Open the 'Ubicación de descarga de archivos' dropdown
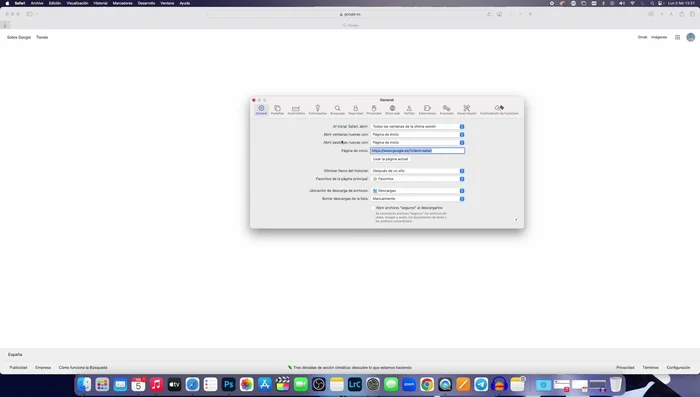 (418, 191)
